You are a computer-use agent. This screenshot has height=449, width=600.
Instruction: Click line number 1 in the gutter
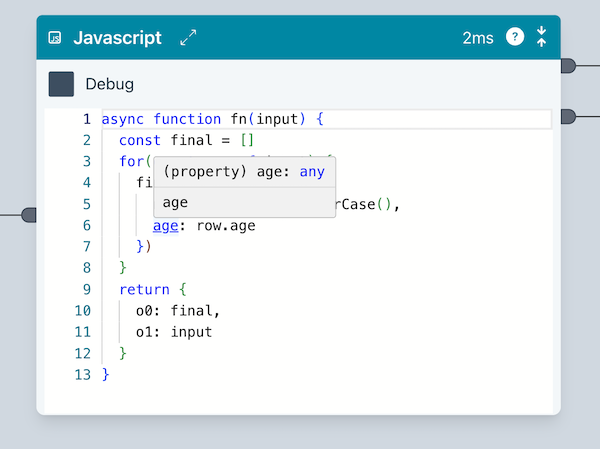coord(87,120)
